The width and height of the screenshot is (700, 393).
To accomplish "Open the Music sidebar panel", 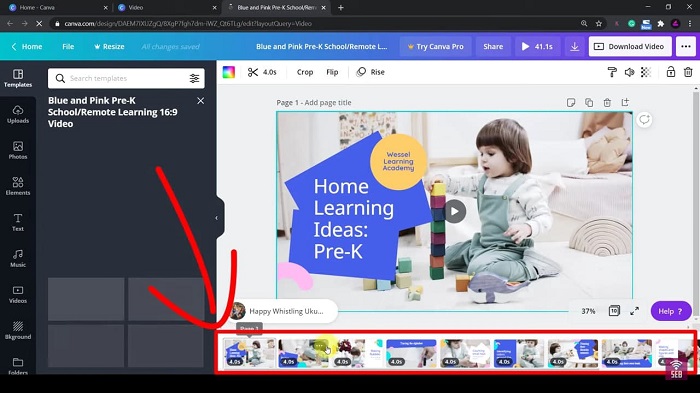I will coord(18,259).
